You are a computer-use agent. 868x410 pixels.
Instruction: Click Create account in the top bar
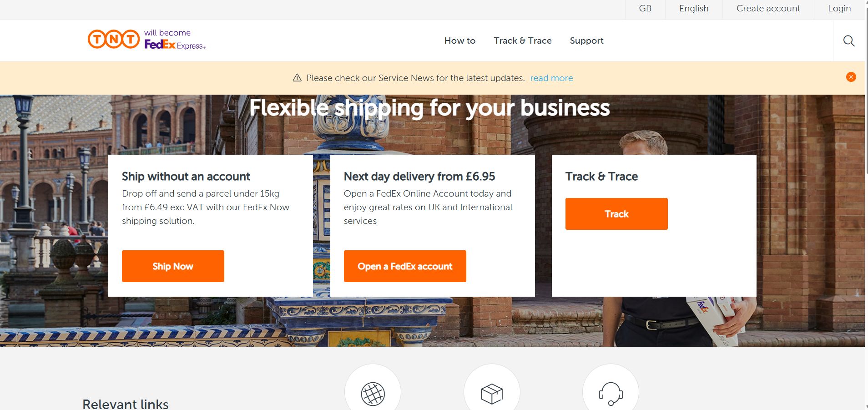(x=767, y=8)
